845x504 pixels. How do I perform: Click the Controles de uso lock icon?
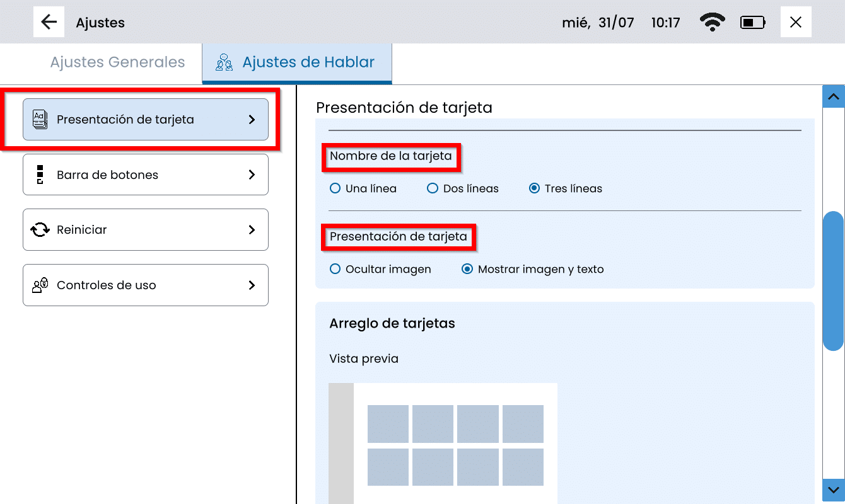pos(40,285)
